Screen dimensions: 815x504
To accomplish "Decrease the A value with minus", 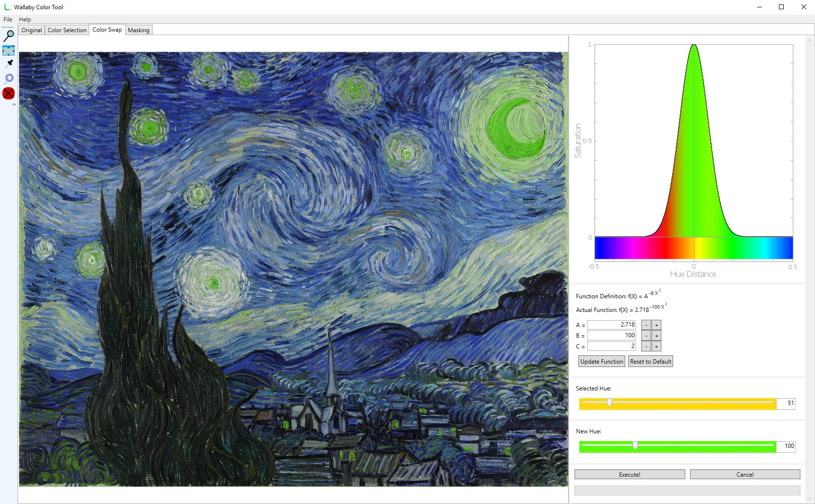I will click(646, 325).
